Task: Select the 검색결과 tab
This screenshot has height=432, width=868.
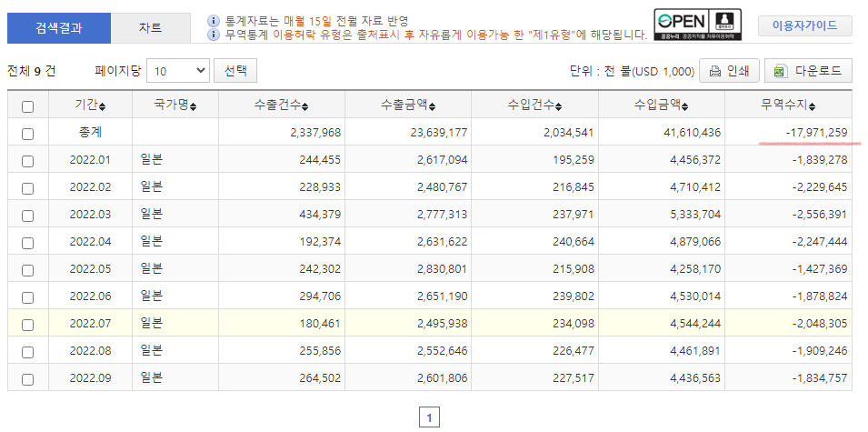Action: pyautogui.click(x=59, y=28)
